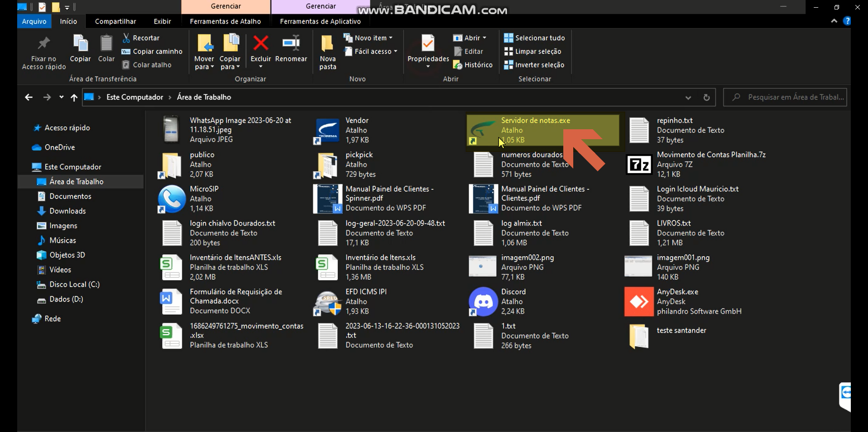Select Inventário de ItensANTES.xls file icon
The image size is (868, 432).
(x=172, y=268)
